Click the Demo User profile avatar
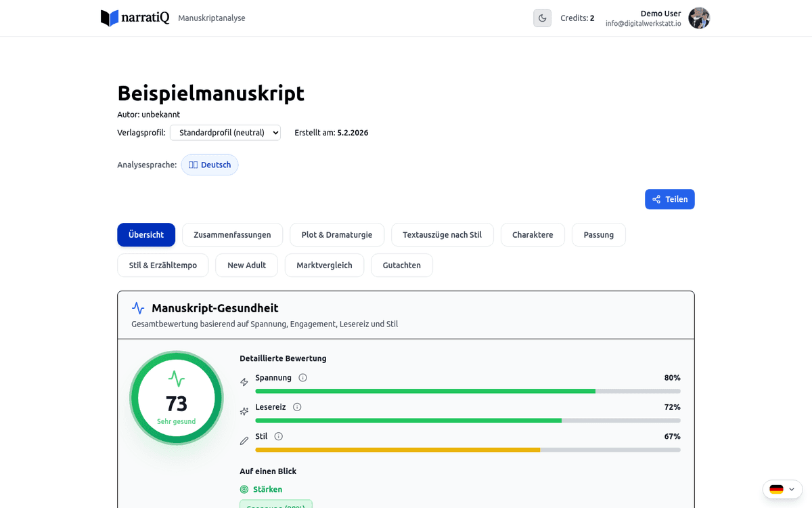Image resolution: width=812 pixels, height=508 pixels. (699, 18)
